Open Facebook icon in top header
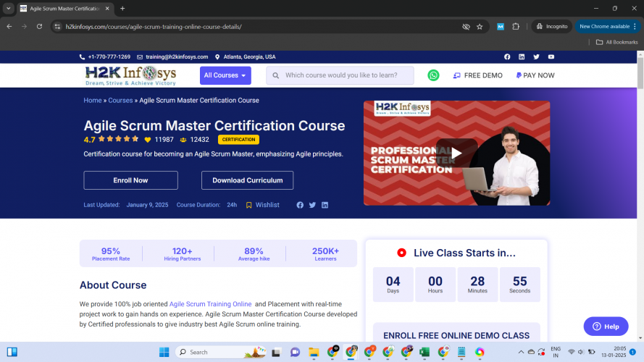Viewport: 644px width, 362px height. click(x=507, y=56)
